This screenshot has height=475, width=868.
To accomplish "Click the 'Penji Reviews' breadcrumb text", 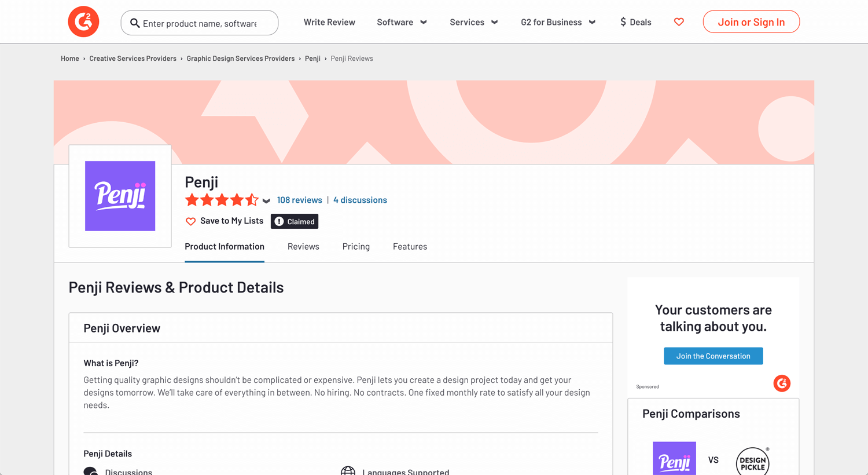I will pos(352,59).
